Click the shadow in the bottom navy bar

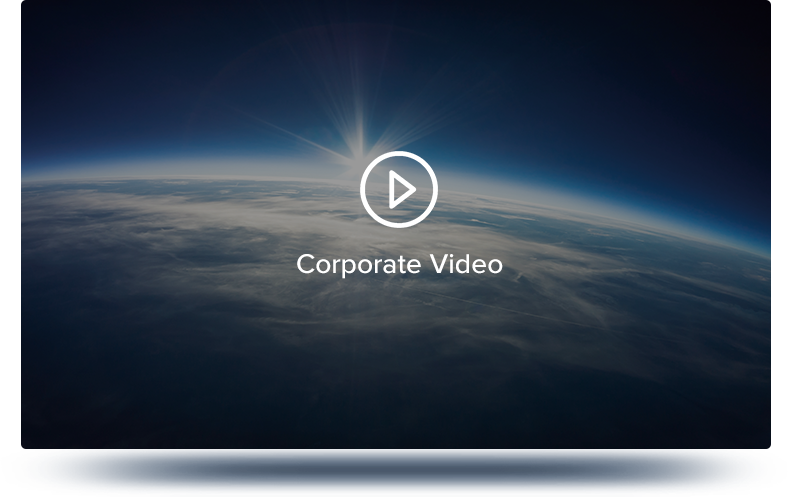click(400, 468)
